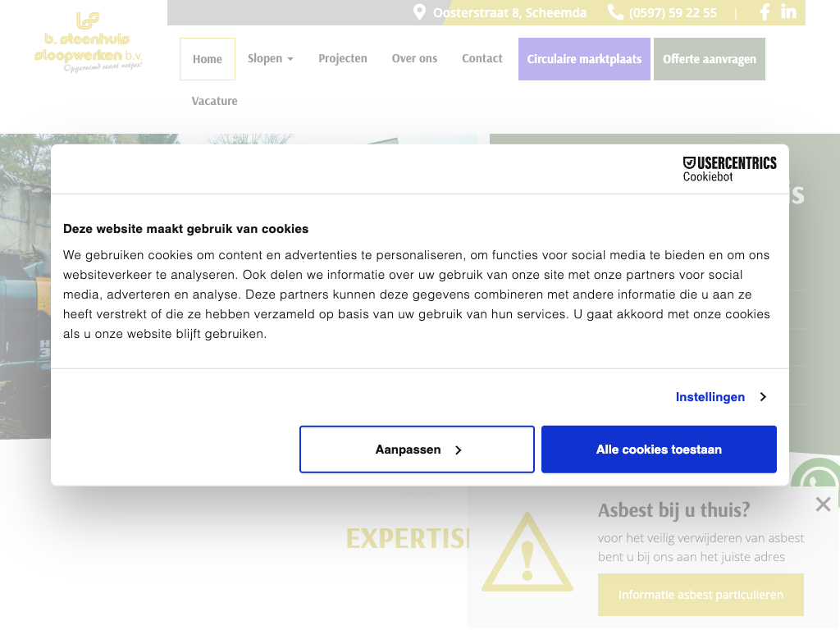Screen dimensions: 840x630
Task: Click the Usercentrics Cookiebot logo
Action: (x=729, y=168)
